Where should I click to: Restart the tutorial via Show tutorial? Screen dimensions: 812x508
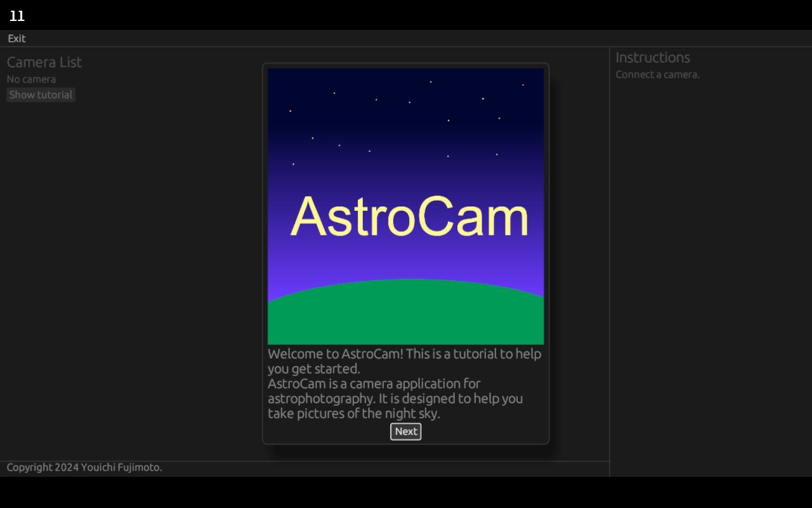pyautogui.click(x=40, y=95)
